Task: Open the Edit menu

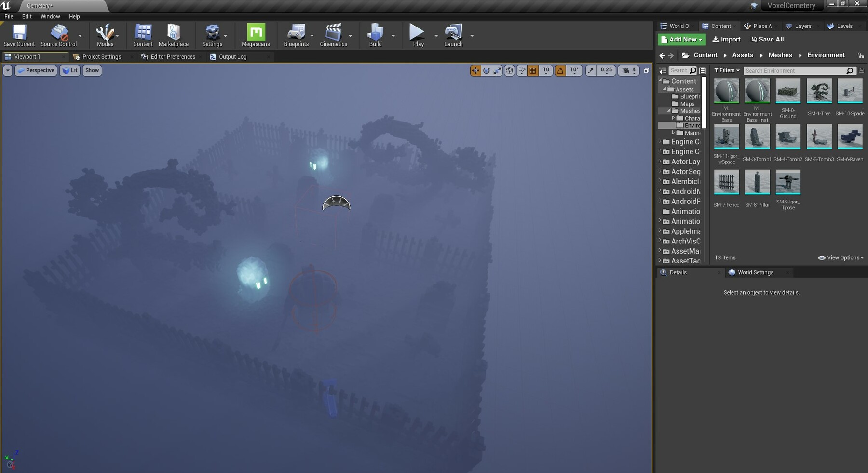Action: (27, 16)
